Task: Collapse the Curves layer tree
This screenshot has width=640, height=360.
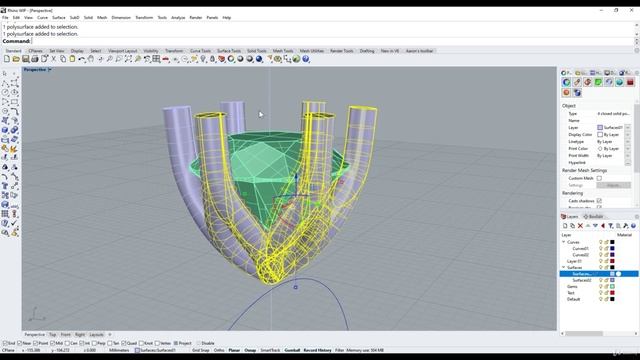Action: tap(564, 242)
